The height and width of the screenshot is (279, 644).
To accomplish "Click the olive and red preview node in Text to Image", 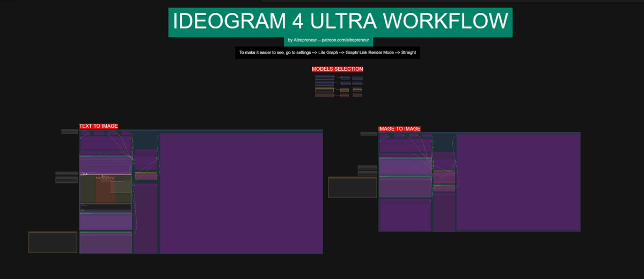I will (x=106, y=188).
